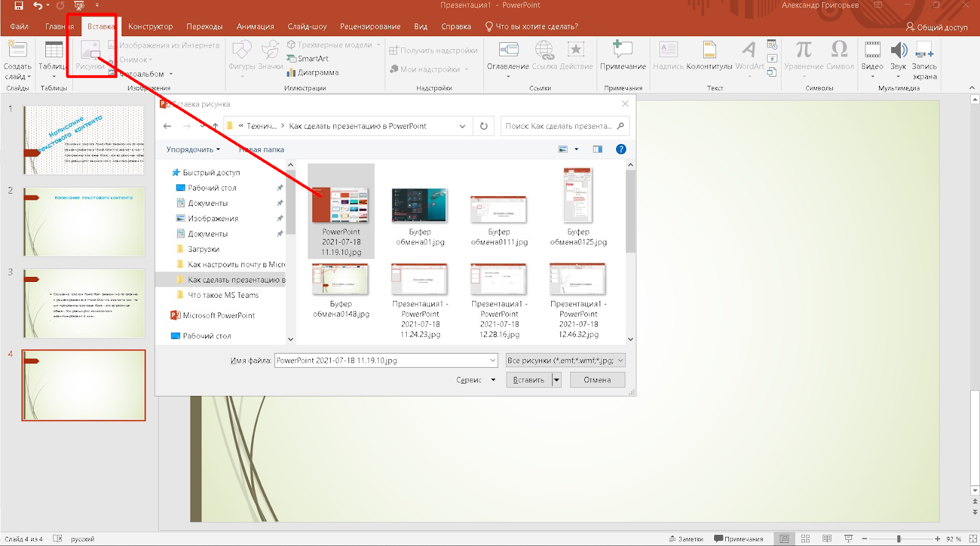This screenshot has height=546, width=980.
Task: Switch to the Конструктор ribbon tab
Action: (x=150, y=26)
